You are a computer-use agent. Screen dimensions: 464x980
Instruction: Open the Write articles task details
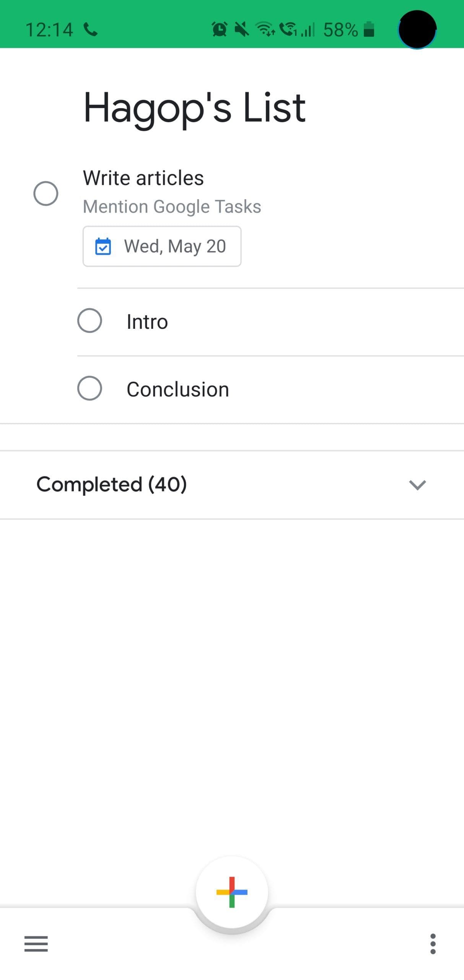pyautogui.click(x=143, y=177)
